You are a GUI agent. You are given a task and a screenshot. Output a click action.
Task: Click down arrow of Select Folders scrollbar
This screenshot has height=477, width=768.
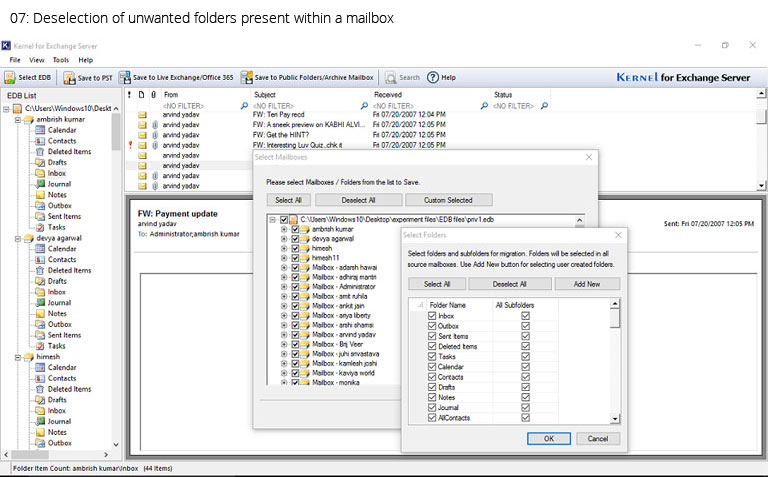(x=615, y=419)
